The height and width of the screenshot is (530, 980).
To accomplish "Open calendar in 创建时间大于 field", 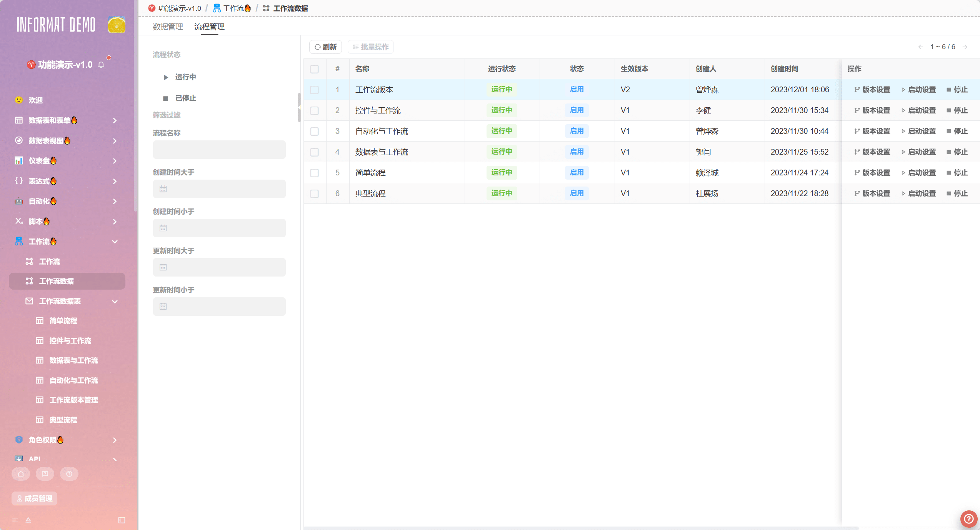I will pos(163,189).
